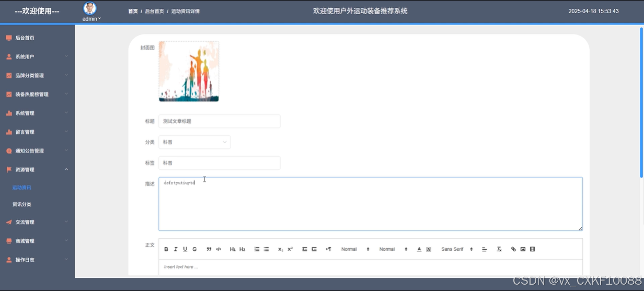Click the ---欢迎使用--- logo text
This screenshot has height=291, width=644.
click(37, 11)
